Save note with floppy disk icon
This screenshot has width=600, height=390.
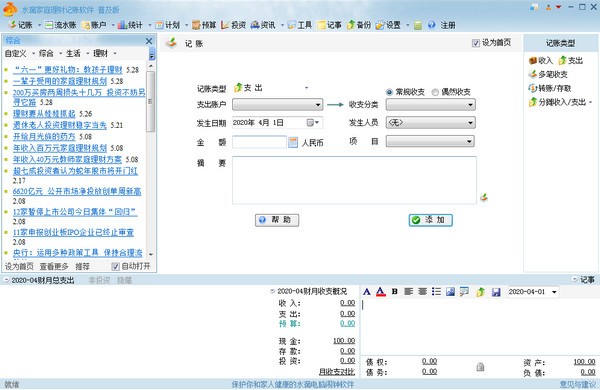496,292
